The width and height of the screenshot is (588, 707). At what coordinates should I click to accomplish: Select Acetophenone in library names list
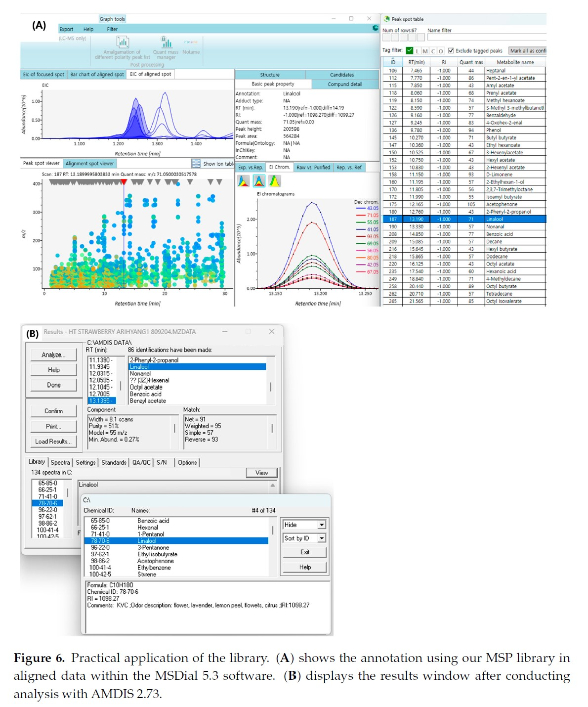156,561
